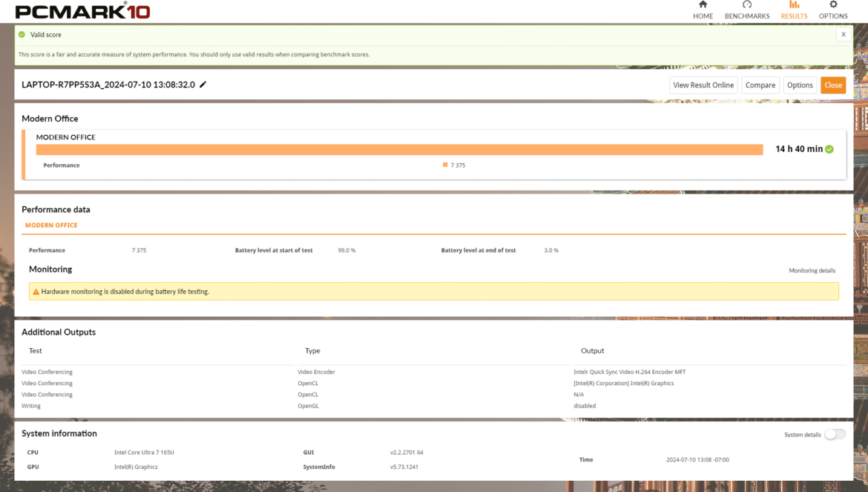Click the time value 2024-07-10 13:08 -07:00

697,459
